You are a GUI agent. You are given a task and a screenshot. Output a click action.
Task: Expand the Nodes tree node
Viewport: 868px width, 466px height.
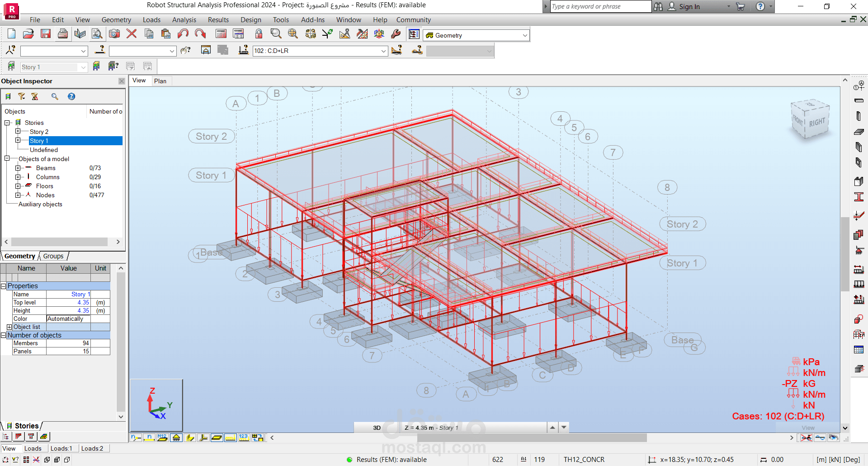click(18, 195)
